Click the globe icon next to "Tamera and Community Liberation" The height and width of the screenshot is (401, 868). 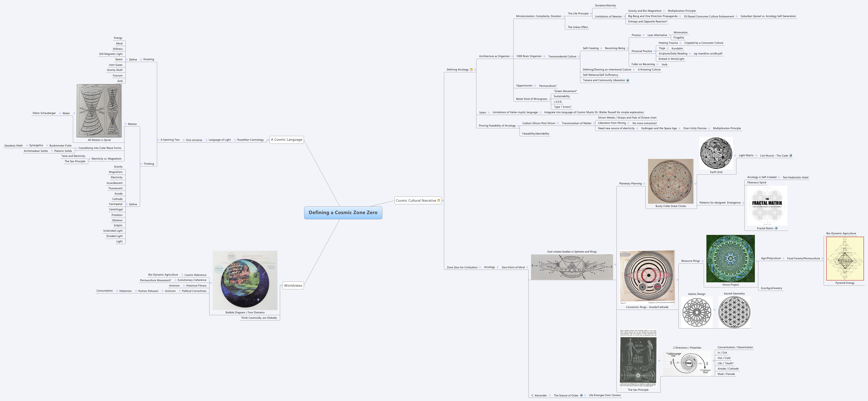628,80
